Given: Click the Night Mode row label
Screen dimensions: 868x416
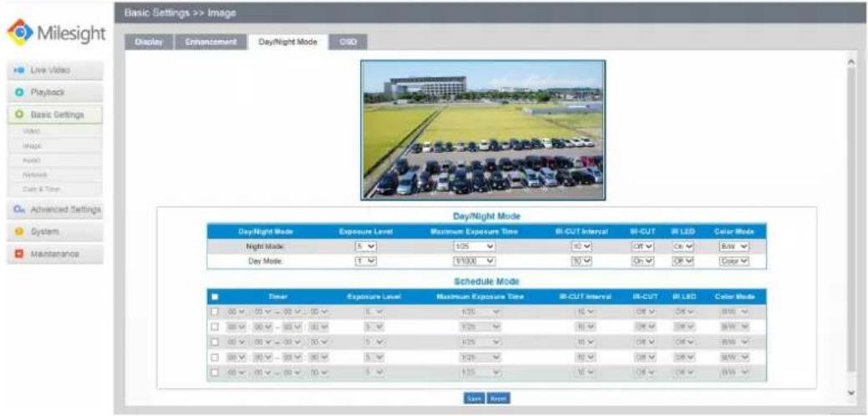Looking at the screenshot, I should [265, 246].
